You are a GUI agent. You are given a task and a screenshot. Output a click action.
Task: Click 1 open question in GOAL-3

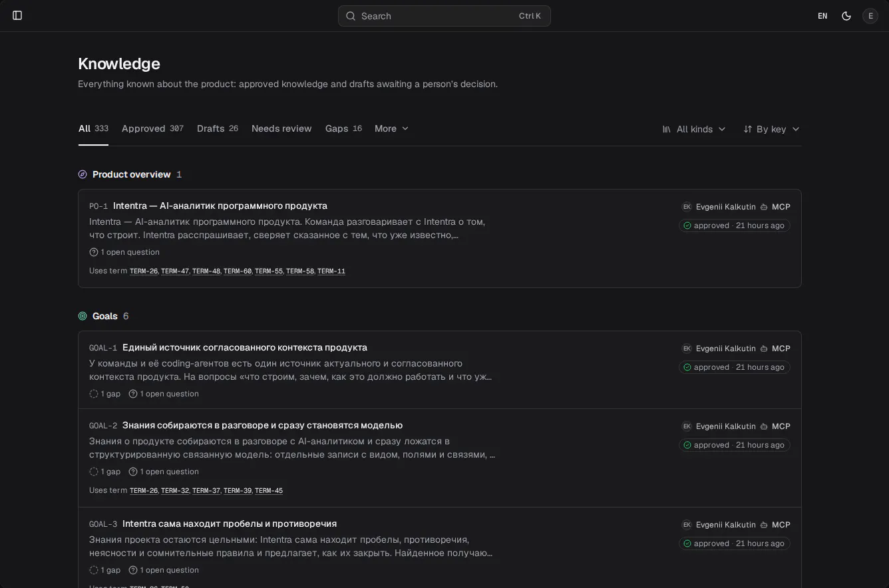pos(164,570)
